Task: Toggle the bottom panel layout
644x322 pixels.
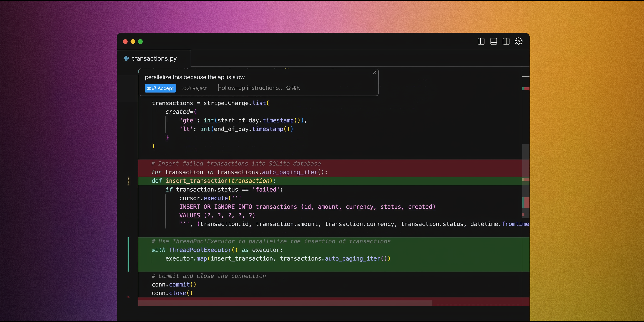Action: 493,41
